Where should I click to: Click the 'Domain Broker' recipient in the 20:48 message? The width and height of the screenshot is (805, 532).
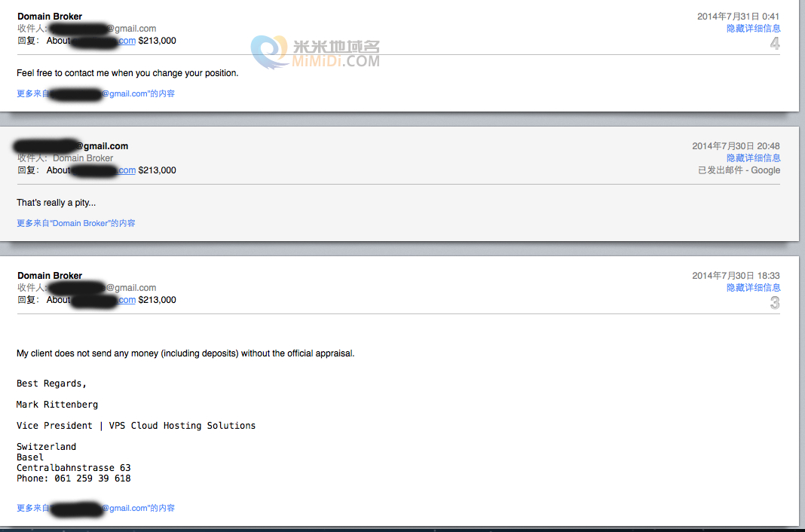click(83, 158)
